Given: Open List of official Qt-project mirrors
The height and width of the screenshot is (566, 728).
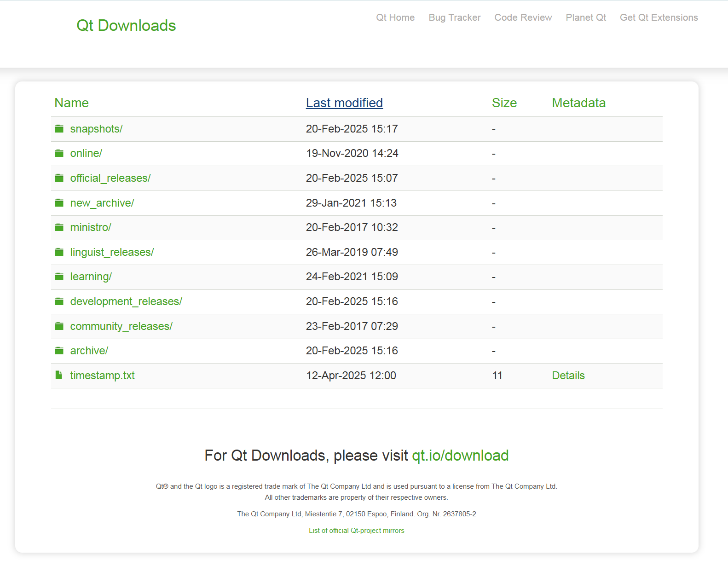Looking at the screenshot, I should point(357,531).
